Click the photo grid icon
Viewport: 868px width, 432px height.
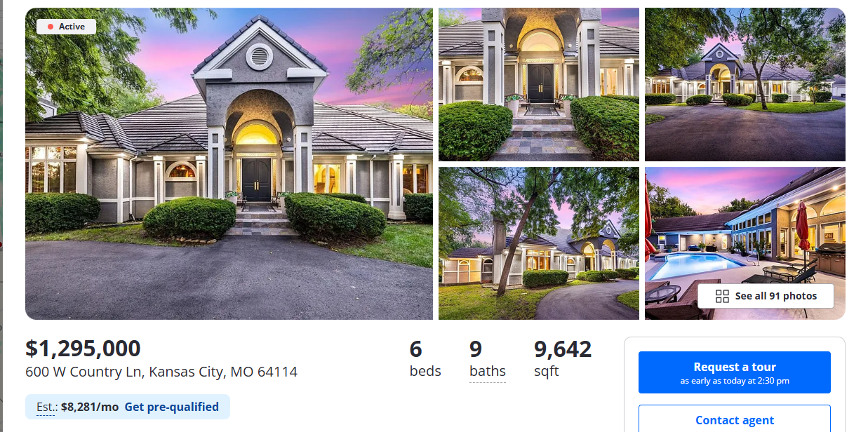click(x=722, y=296)
